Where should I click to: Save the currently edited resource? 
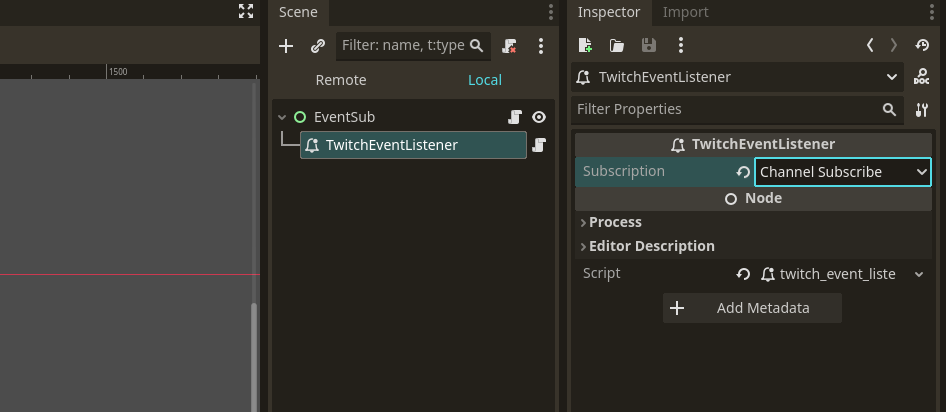pyautogui.click(x=649, y=45)
